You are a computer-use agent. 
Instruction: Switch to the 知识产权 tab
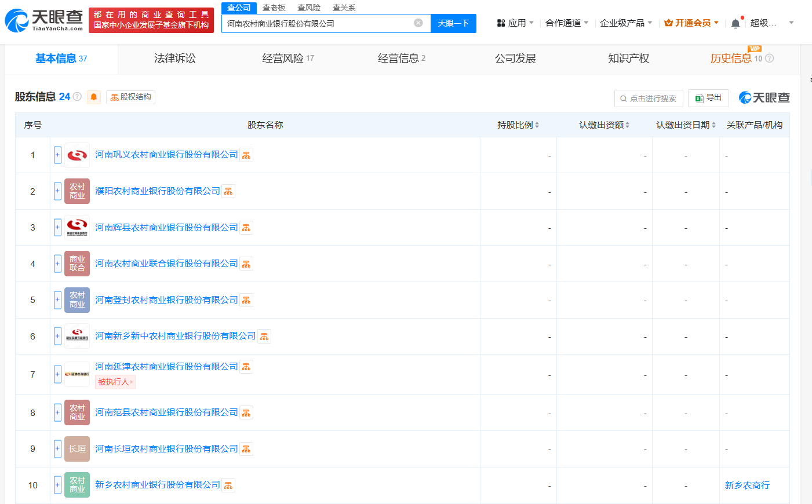click(628, 59)
